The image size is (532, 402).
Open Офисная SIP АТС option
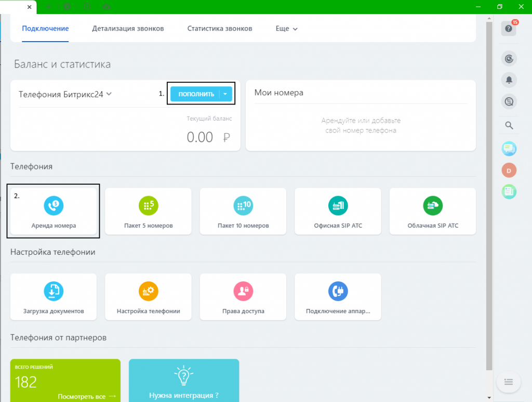tap(338, 211)
